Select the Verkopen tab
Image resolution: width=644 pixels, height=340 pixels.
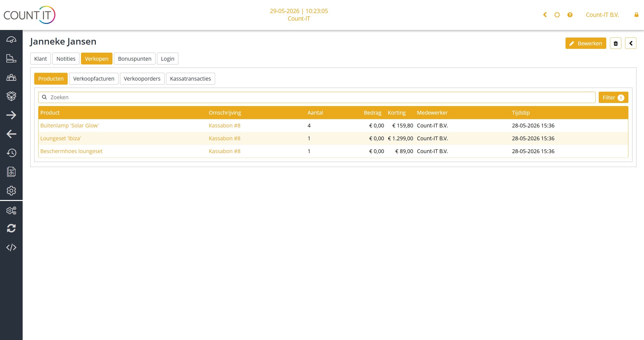click(97, 59)
